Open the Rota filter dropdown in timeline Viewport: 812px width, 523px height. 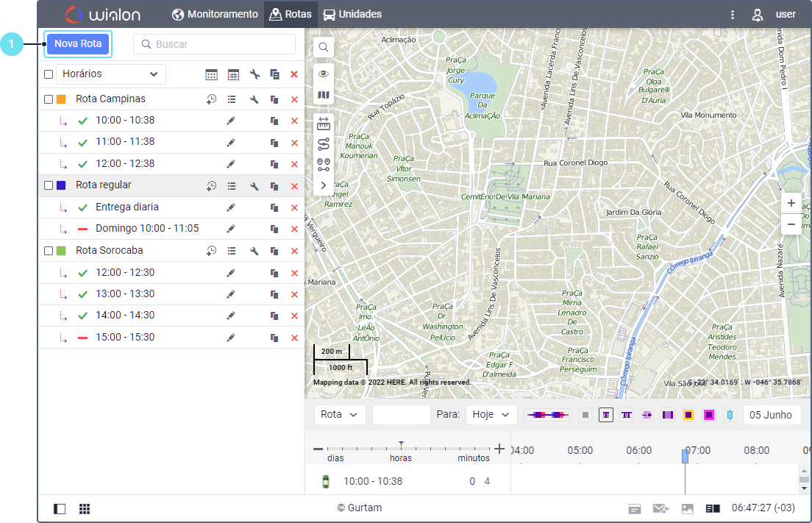pyautogui.click(x=340, y=415)
